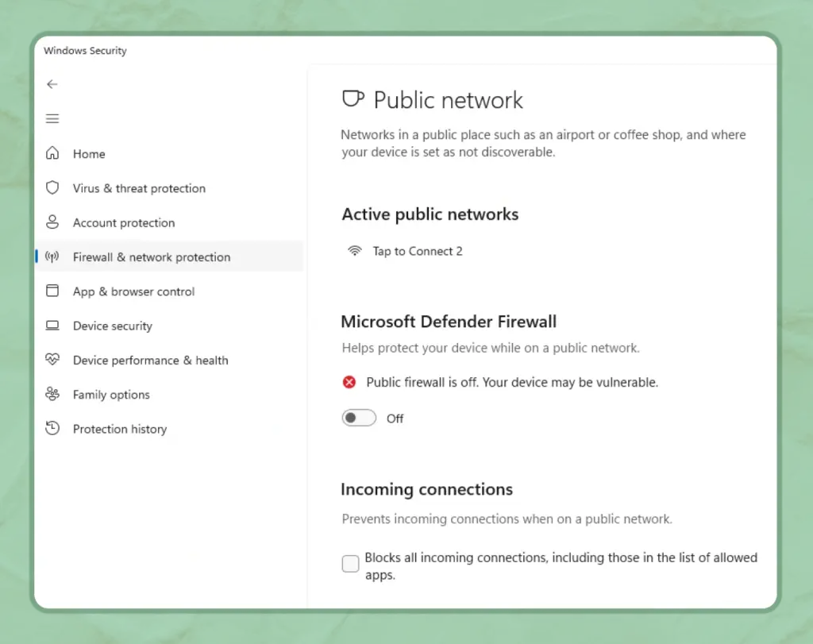The width and height of the screenshot is (813, 644).
Task: Click the back arrow icon
Action: click(x=52, y=84)
